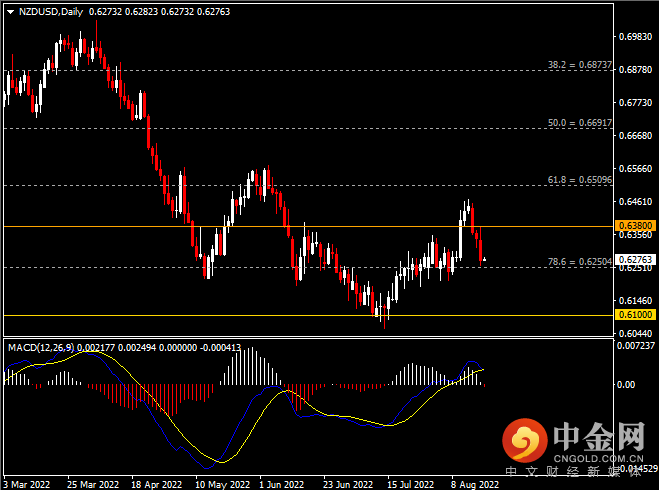
Task: Click the 0.63800 orange price tag
Action: point(635,226)
